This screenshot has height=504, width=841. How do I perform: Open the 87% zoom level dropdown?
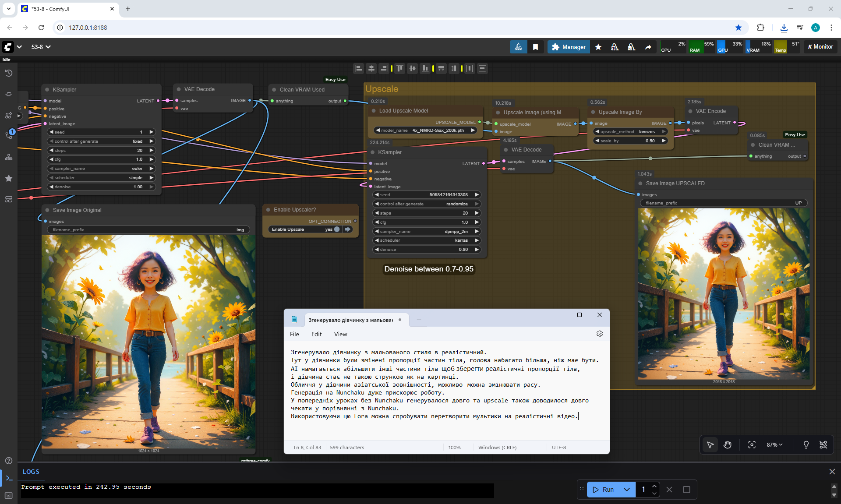click(x=774, y=445)
